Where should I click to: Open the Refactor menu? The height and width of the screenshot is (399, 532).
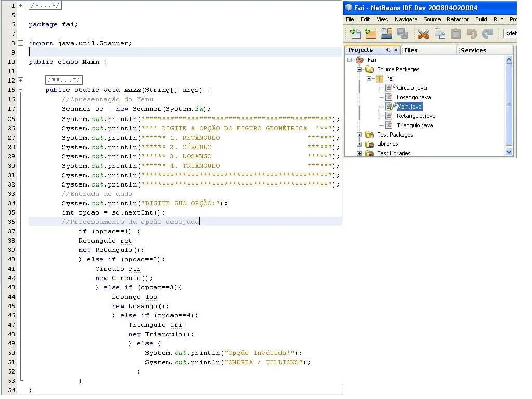tap(457, 19)
